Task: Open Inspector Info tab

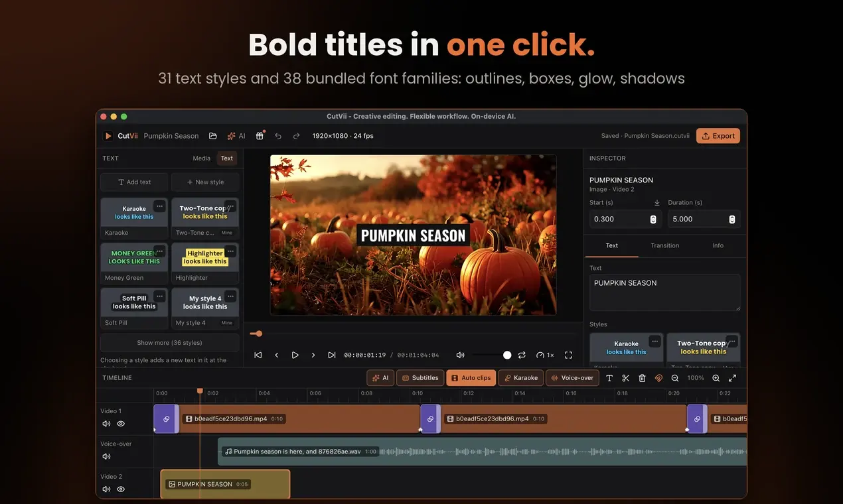Action: (x=718, y=245)
